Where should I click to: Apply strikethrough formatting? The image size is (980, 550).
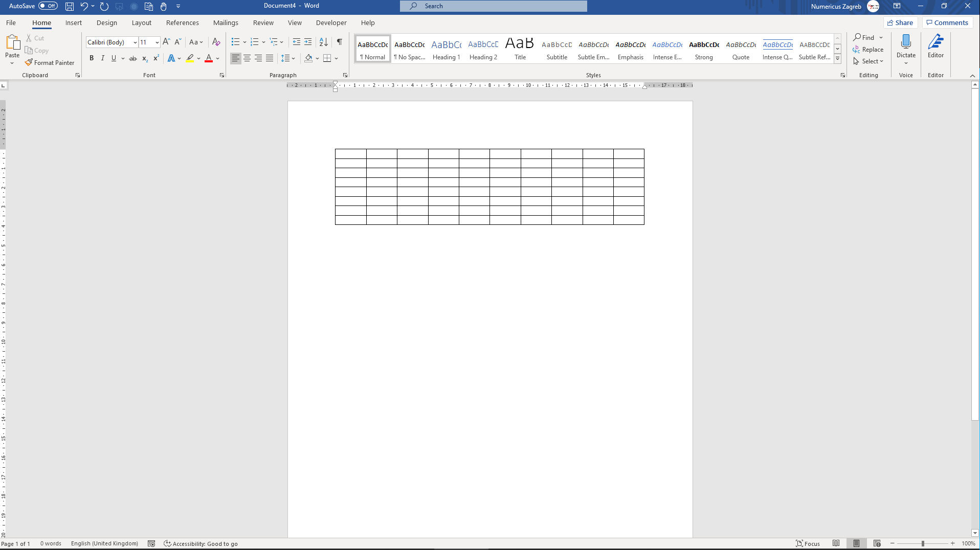[x=133, y=58]
